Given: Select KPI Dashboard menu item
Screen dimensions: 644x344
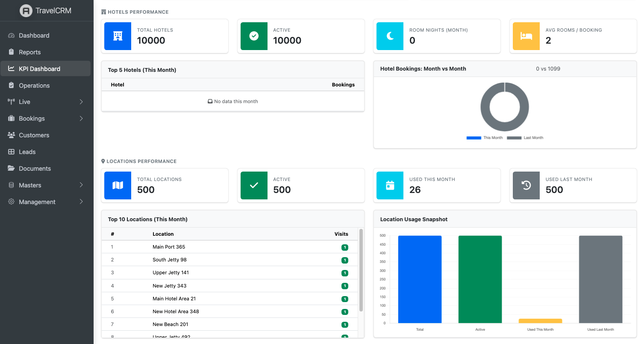Looking at the screenshot, I should tap(45, 68).
